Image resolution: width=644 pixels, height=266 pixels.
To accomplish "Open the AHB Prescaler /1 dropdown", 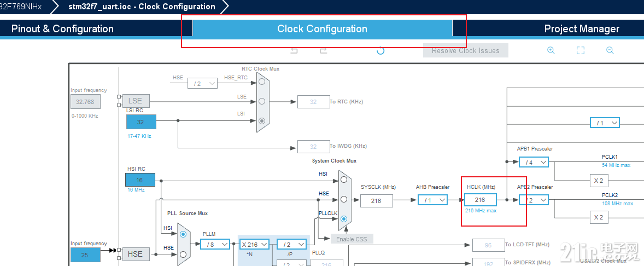I will (432, 200).
